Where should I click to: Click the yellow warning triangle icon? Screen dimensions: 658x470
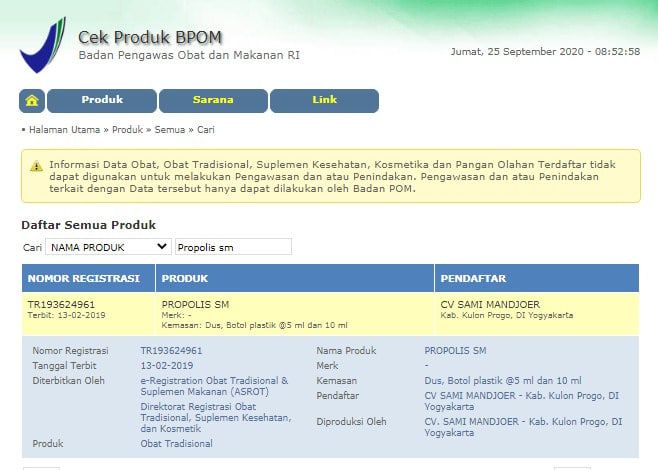coord(37,165)
